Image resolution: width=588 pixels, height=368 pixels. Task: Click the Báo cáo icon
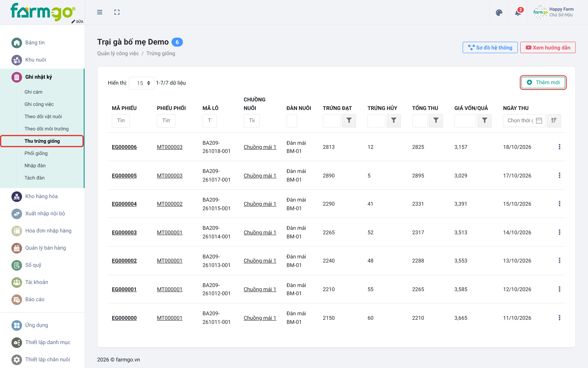click(17, 299)
